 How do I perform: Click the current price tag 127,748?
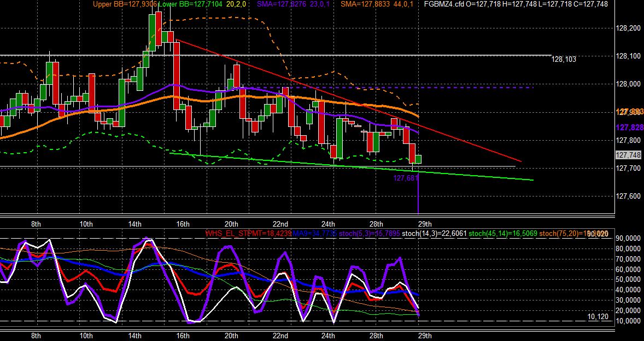628,155
